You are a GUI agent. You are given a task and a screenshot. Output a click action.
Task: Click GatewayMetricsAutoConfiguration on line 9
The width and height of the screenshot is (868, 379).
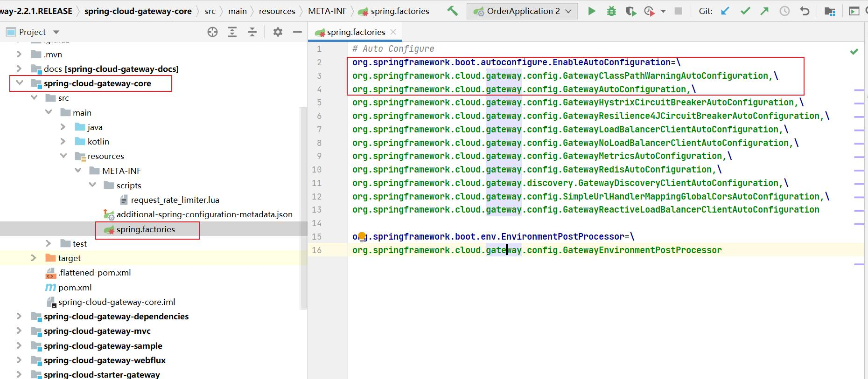click(x=642, y=156)
